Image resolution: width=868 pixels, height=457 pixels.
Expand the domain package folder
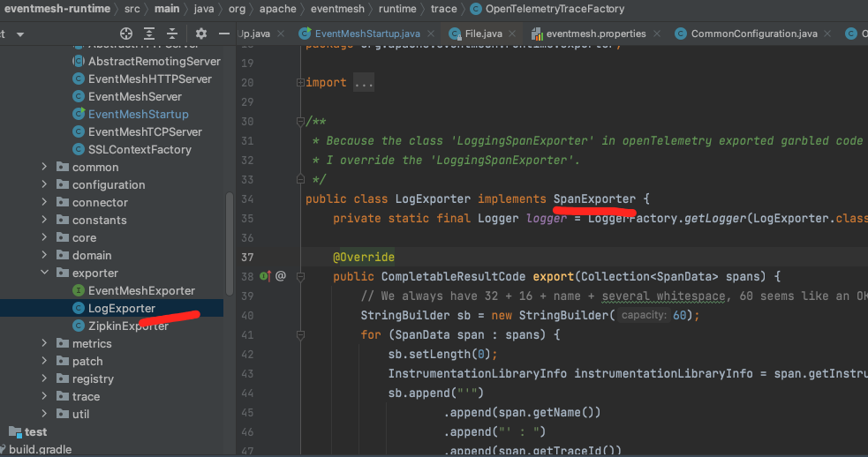coord(44,255)
